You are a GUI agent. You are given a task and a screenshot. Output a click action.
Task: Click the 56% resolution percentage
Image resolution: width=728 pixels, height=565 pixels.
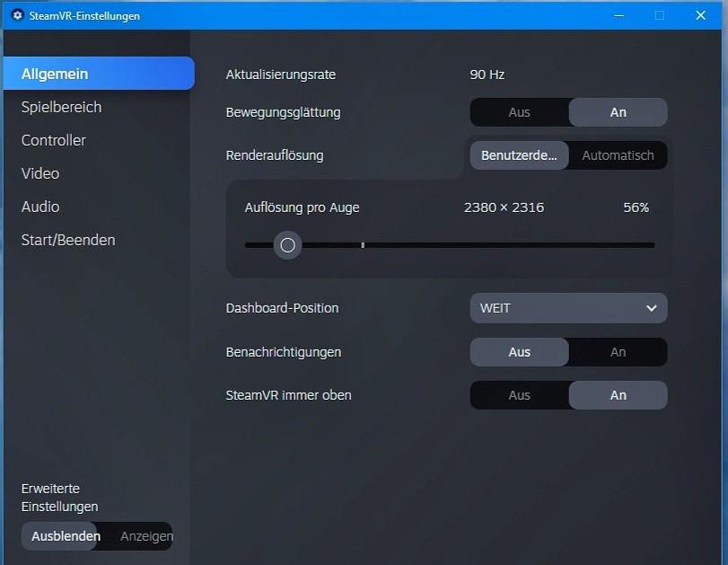coord(636,207)
